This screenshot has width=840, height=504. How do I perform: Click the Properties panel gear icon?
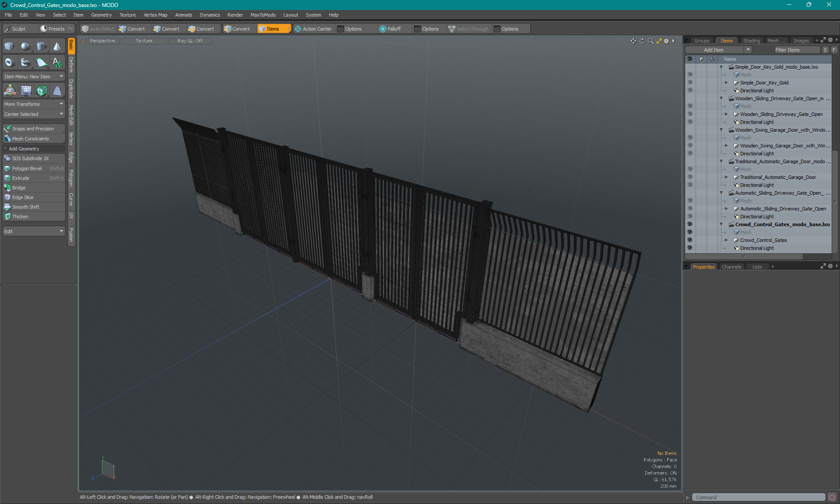[830, 266]
